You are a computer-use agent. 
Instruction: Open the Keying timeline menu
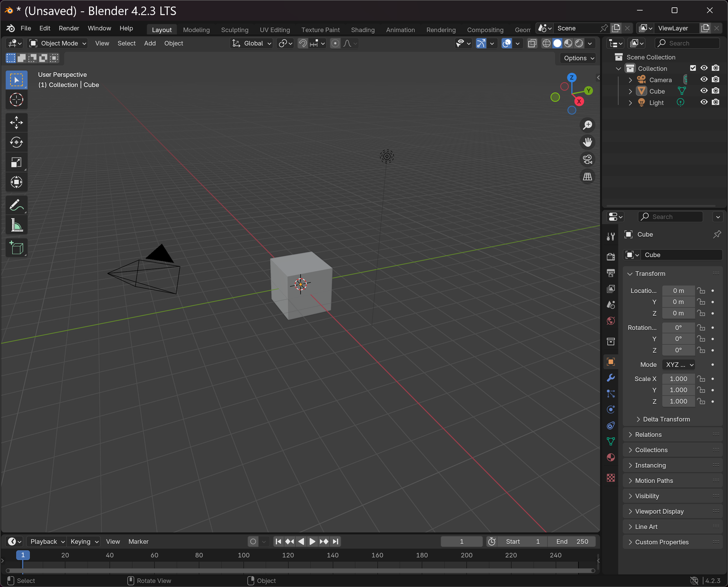(x=84, y=541)
